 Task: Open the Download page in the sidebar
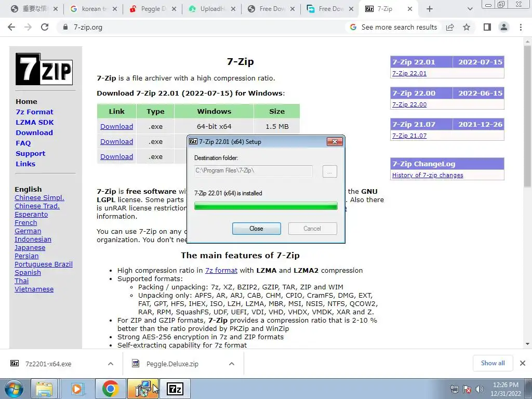34,132
